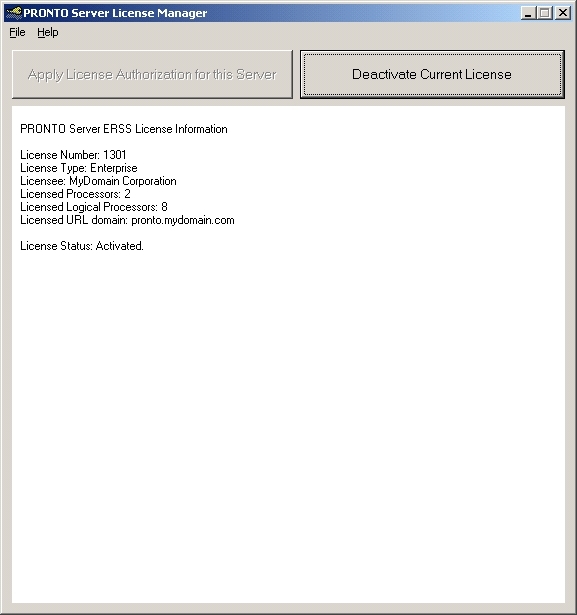Click the window title bar text

click(115, 13)
